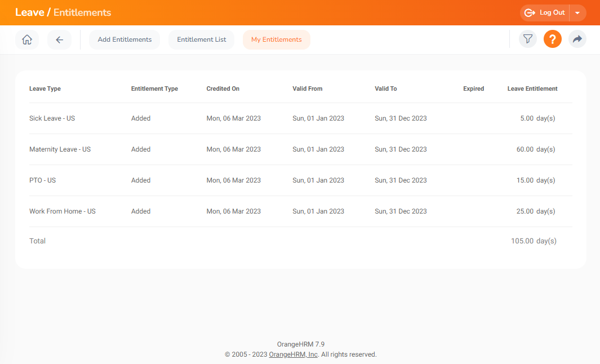The image size is (600, 364).
Task: Click Added in the PTO - US row
Action: (x=141, y=180)
